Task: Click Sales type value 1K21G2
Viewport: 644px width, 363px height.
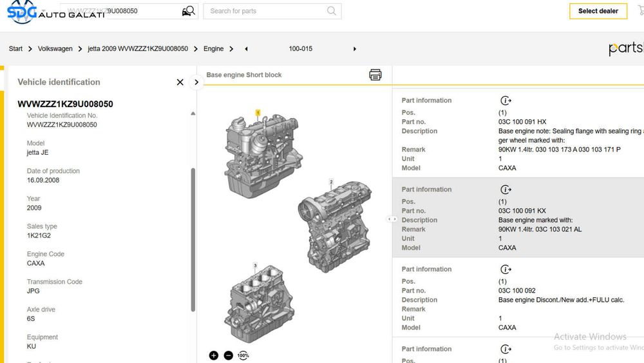Action: coord(39,235)
